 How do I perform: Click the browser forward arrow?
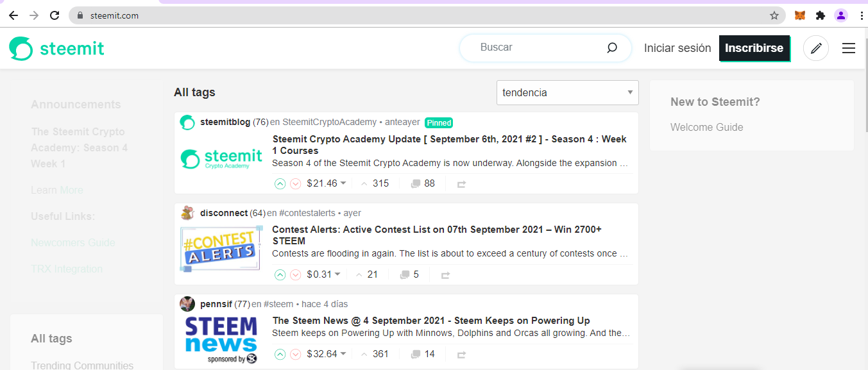click(34, 15)
